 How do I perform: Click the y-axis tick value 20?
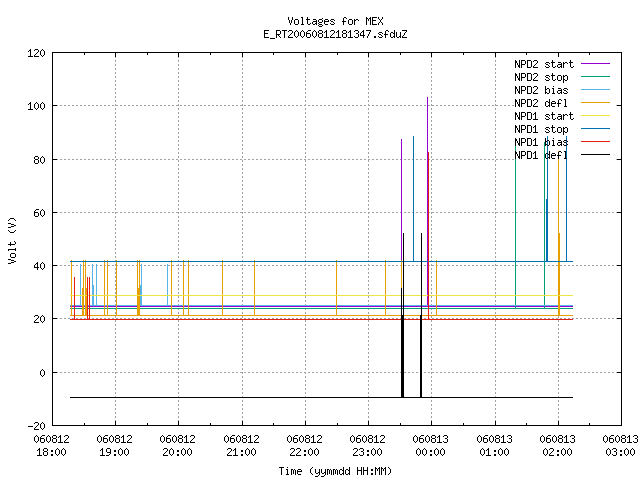tap(40, 319)
